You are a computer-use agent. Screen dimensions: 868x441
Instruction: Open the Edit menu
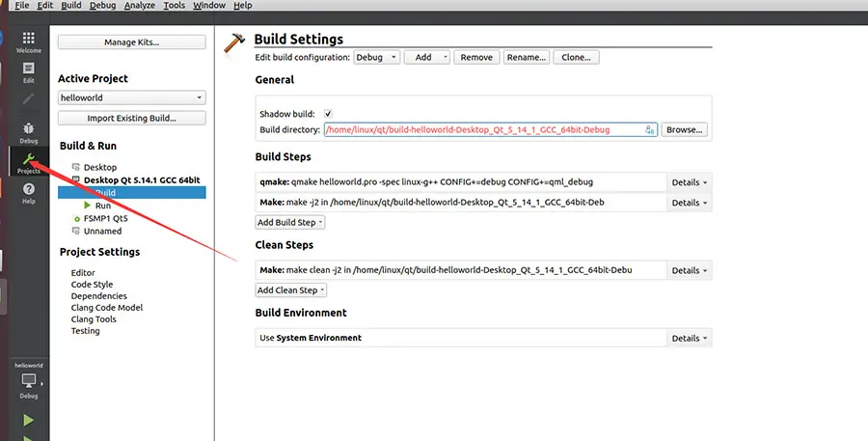point(44,5)
